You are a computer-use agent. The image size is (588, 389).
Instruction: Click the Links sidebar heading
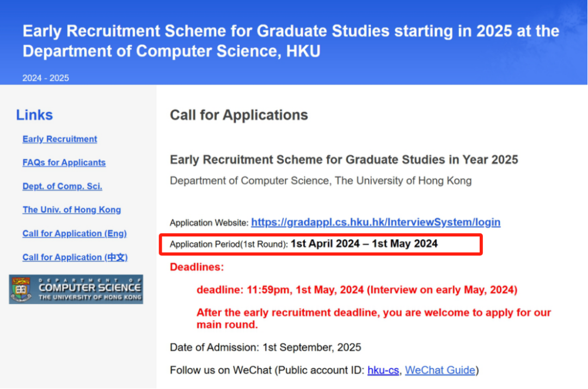click(x=34, y=115)
